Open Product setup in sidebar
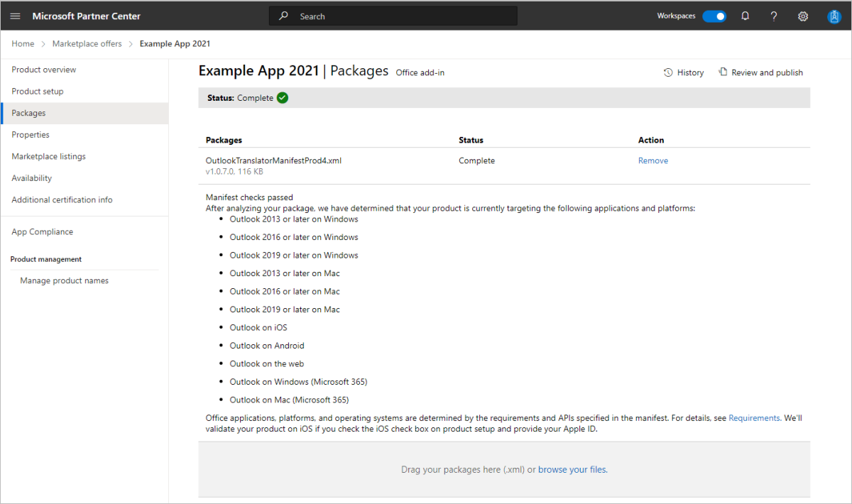Viewport: 852px width, 504px height. [38, 92]
